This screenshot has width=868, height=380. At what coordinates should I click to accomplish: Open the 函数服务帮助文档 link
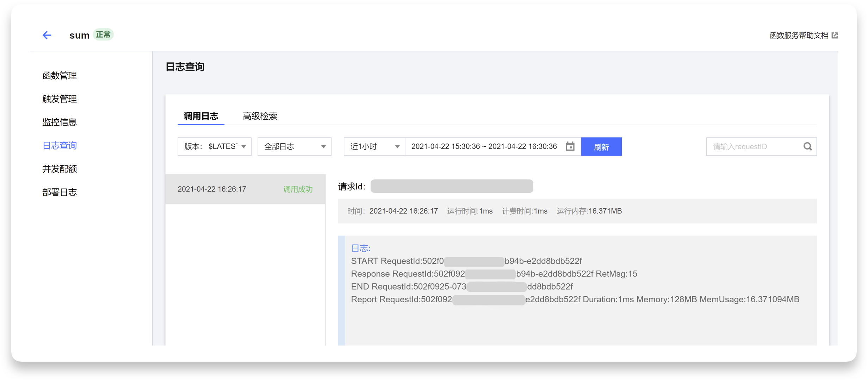click(799, 36)
